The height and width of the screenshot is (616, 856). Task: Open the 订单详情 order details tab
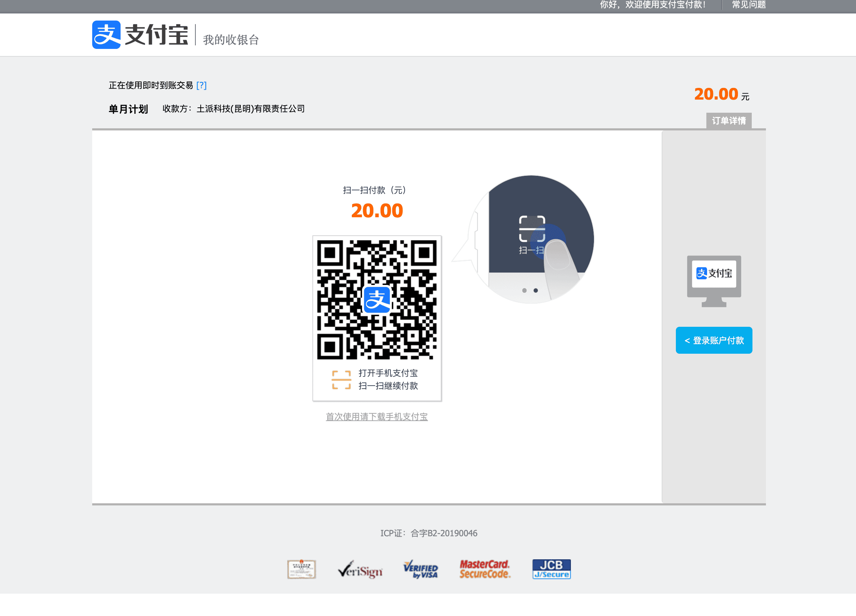tap(729, 121)
